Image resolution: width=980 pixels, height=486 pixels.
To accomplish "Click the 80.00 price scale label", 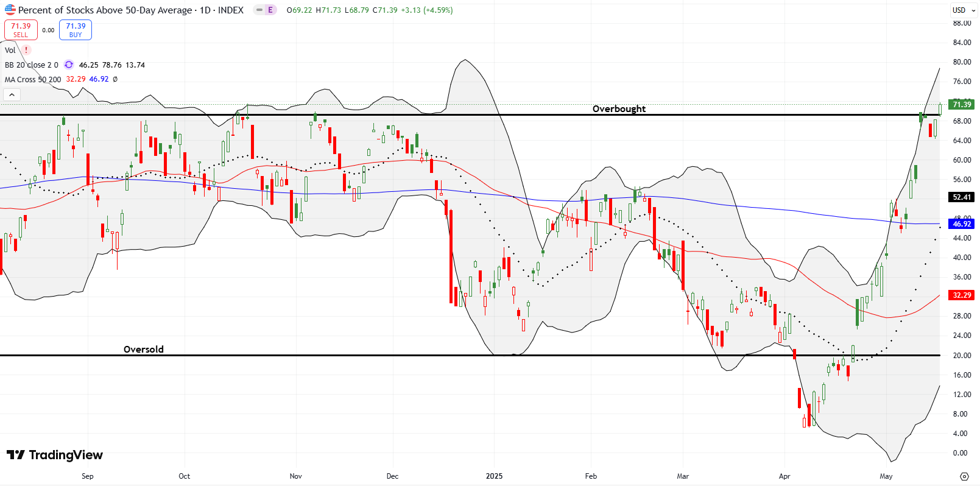I will (x=962, y=62).
